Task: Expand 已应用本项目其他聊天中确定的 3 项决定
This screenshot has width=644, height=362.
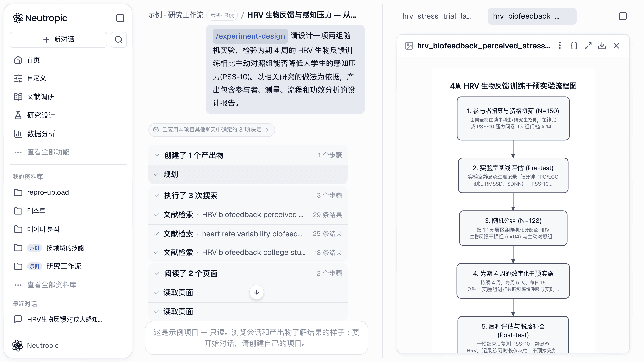Action: (212, 130)
